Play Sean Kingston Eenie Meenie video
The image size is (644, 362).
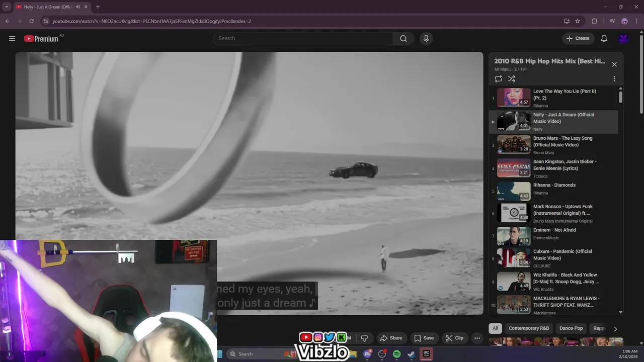coord(553,168)
